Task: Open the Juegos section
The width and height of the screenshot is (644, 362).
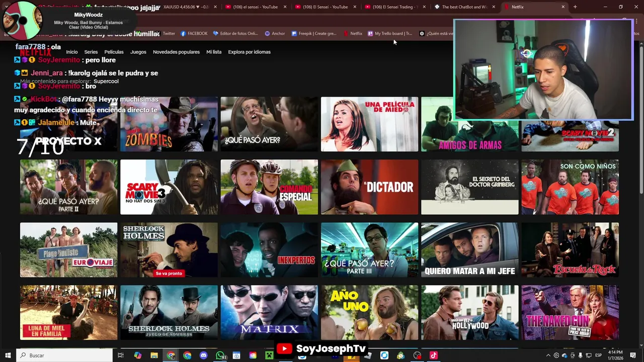Action: coord(138,52)
